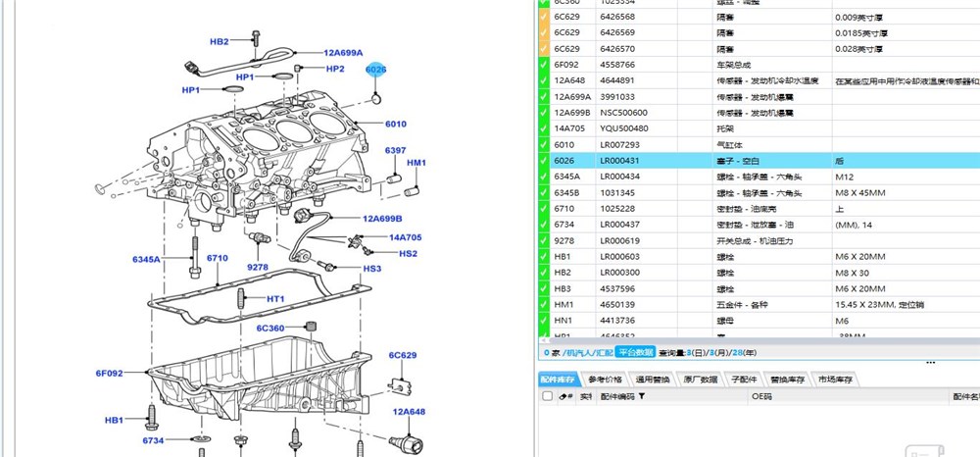This screenshot has width=980, height=457.
Task: Click the HS2 callout label
Action: 408,254
